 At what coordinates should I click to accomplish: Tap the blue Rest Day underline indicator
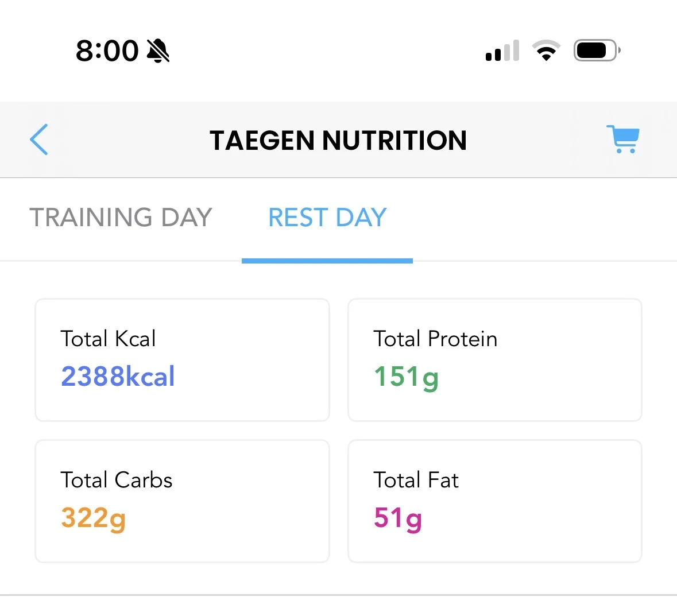pyautogui.click(x=327, y=261)
